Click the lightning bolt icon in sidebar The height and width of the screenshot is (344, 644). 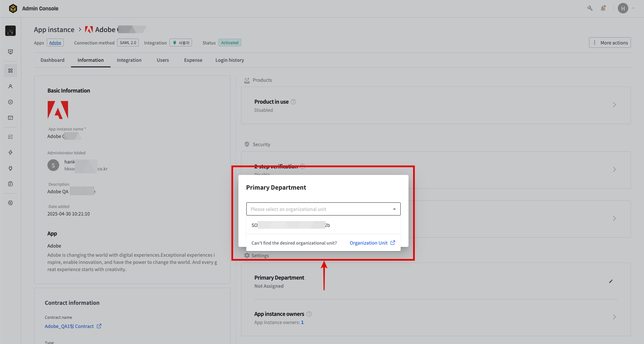10,152
